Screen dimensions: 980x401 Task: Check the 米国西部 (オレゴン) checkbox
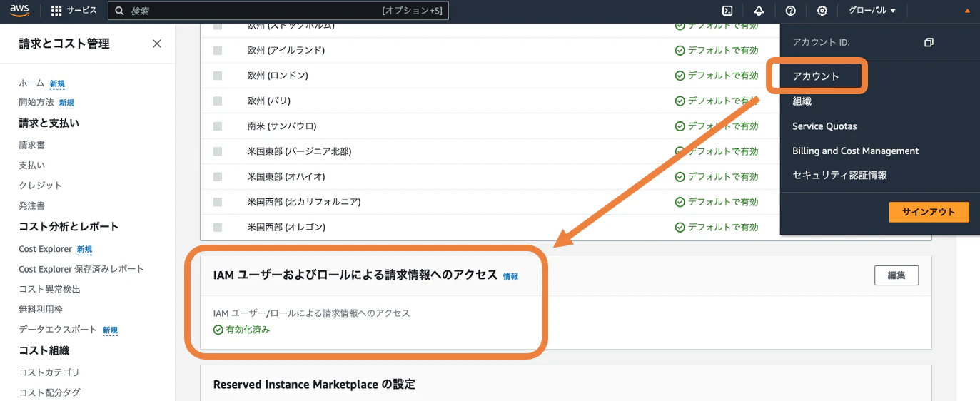tap(218, 228)
